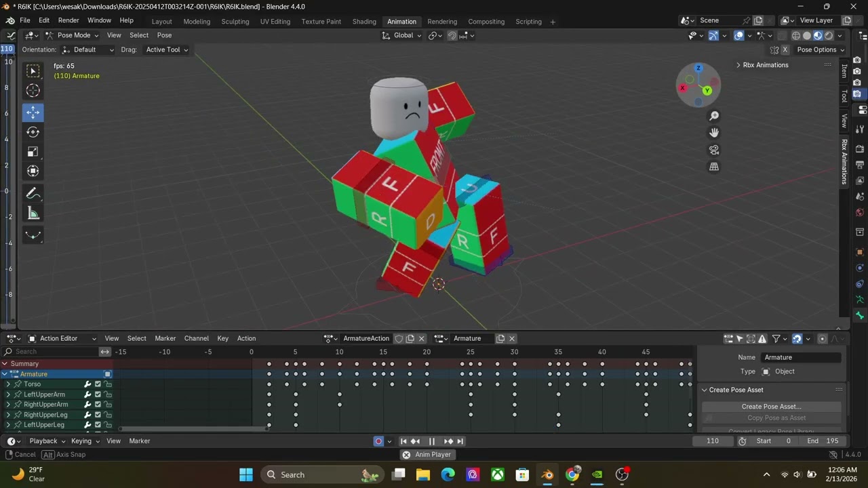Viewport: 868px width, 488px height.
Task: Toggle X-axis mirror in Pose Options header
Action: point(785,49)
